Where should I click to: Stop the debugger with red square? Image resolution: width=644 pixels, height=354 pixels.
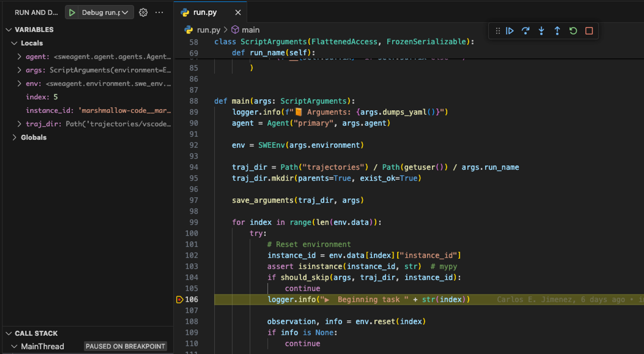pos(589,31)
